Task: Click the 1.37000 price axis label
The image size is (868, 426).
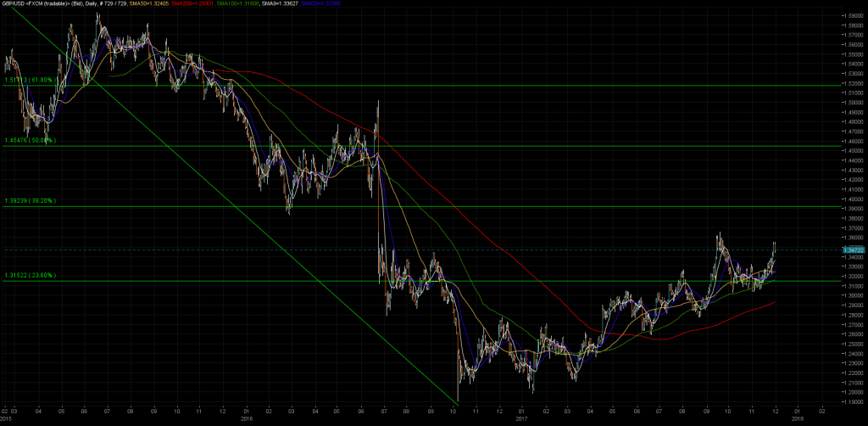Action: click(853, 227)
